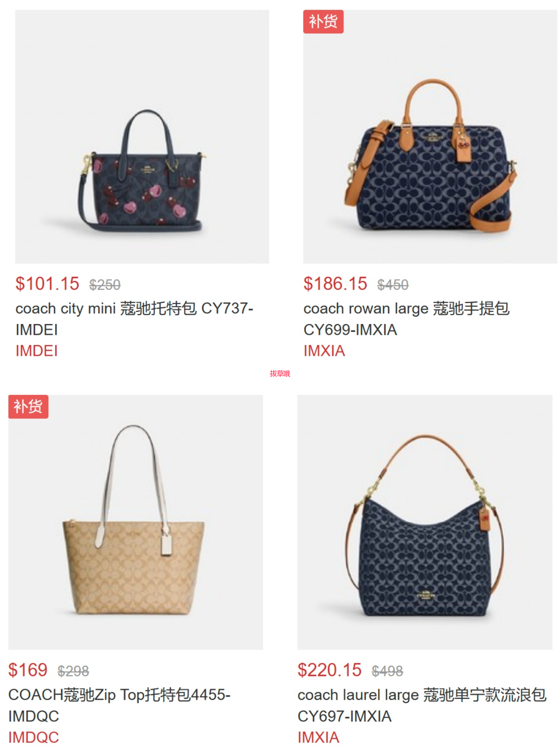Open the rowan large denim handbag image
This screenshot has width=560, height=747.
pos(430,137)
